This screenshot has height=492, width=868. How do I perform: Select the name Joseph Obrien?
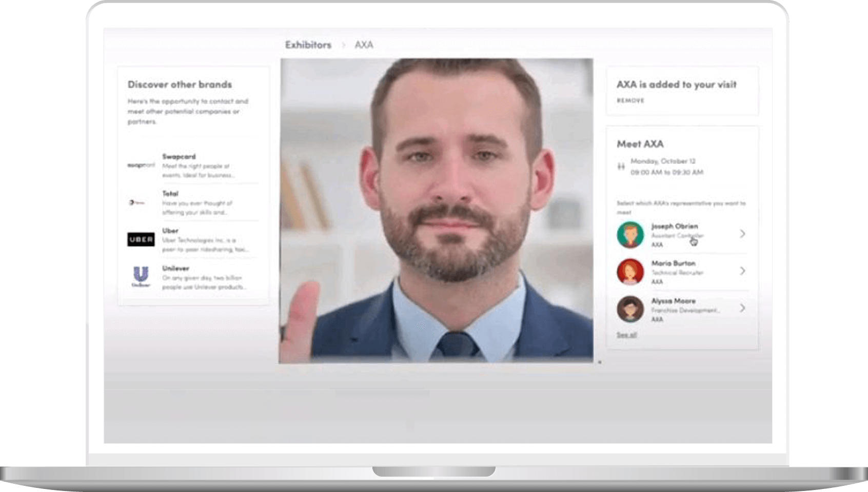675,226
